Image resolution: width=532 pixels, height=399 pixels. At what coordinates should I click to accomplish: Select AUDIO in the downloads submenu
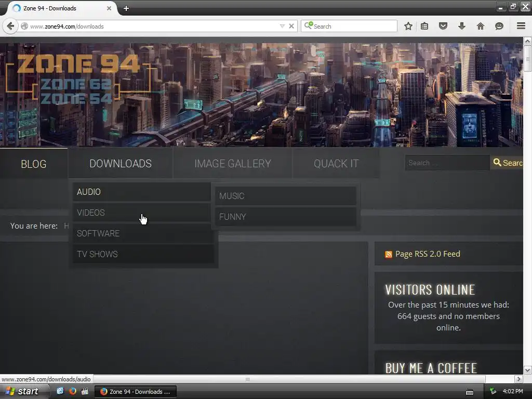pos(142,192)
